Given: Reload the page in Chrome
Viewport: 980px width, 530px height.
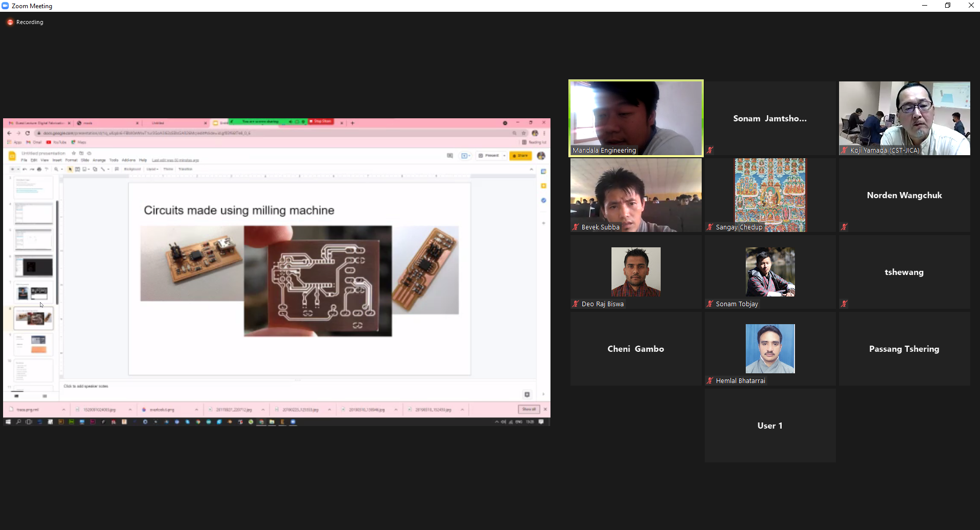Looking at the screenshot, I should (28, 133).
